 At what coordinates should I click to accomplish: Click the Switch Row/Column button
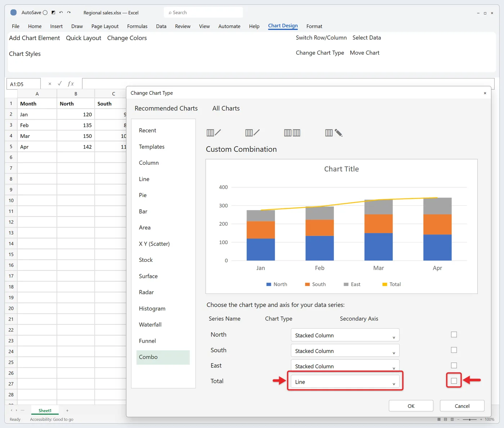321,38
